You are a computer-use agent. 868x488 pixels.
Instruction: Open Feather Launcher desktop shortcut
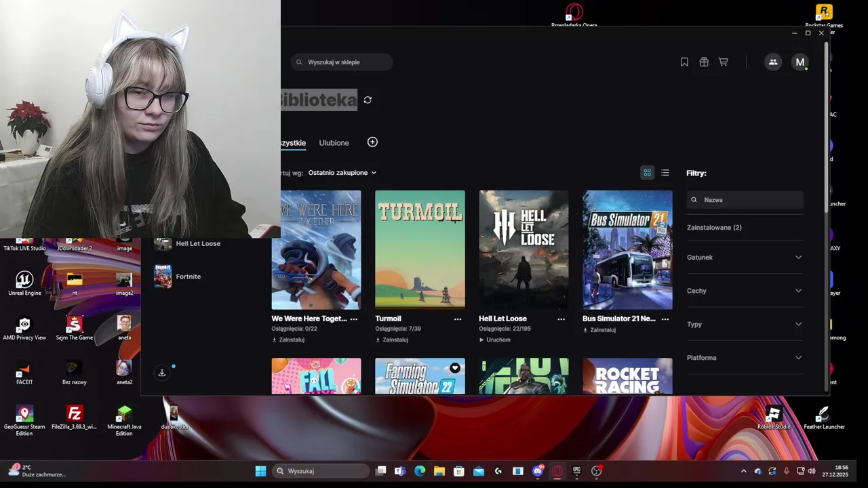pyautogui.click(x=824, y=418)
